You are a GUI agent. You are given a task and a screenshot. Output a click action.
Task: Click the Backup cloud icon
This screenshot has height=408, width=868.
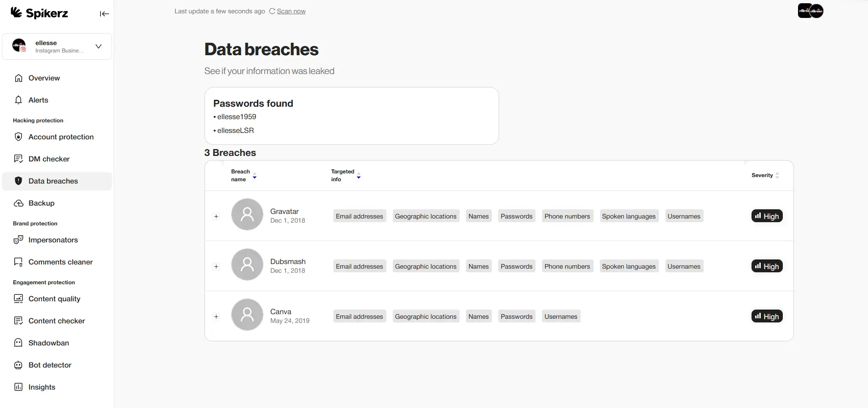(x=18, y=203)
